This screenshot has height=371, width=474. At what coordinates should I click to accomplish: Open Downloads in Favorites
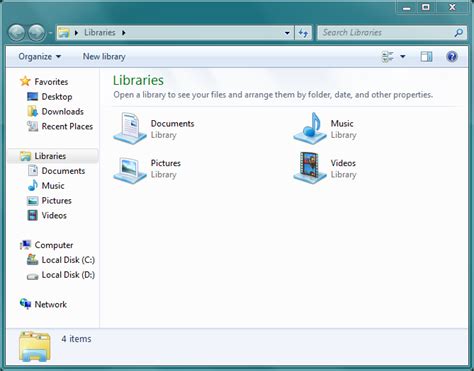[63, 111]
